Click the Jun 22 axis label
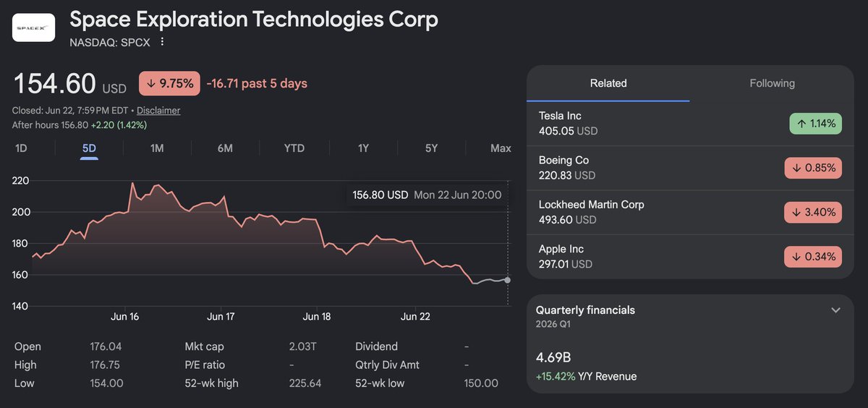 pos(415,317)
